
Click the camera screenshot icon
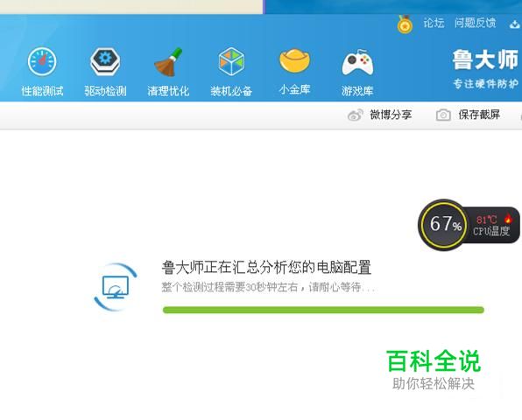click(x=443, y=115)
